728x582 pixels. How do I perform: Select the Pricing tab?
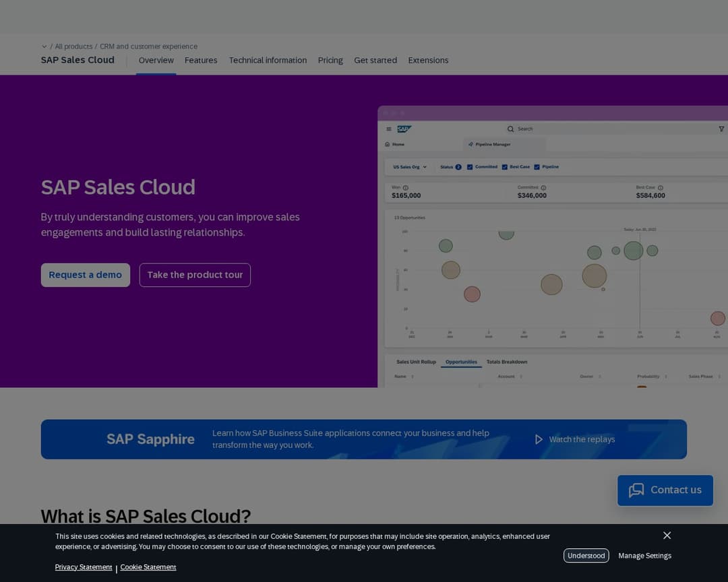click(330, 61)
